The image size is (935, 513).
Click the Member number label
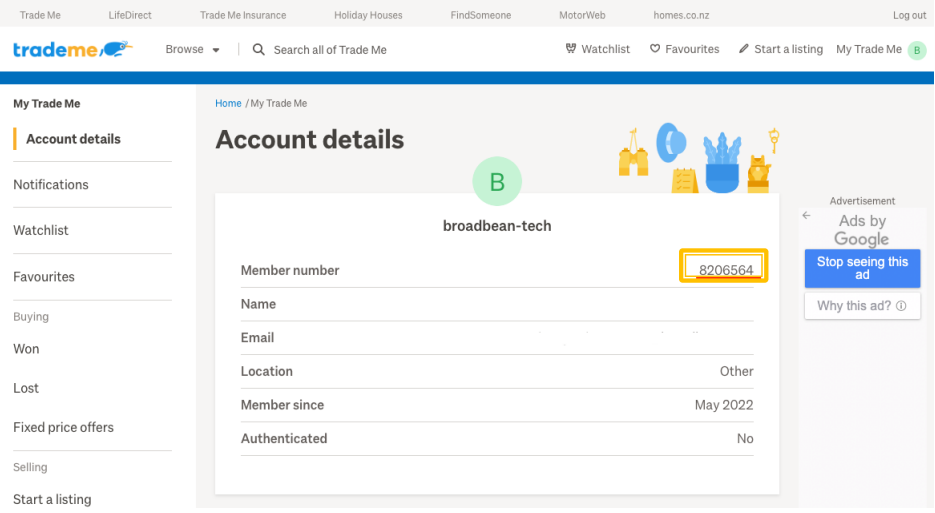pos(290,270)
